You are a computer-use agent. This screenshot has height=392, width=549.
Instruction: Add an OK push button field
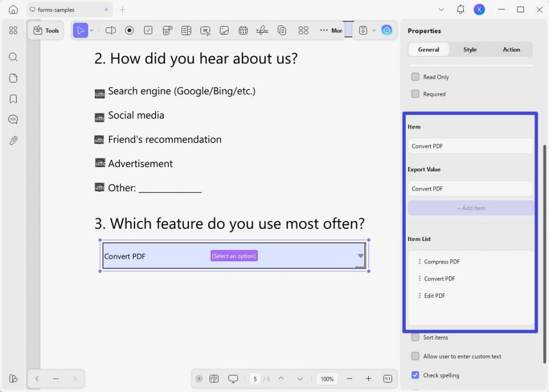[205, 31]
